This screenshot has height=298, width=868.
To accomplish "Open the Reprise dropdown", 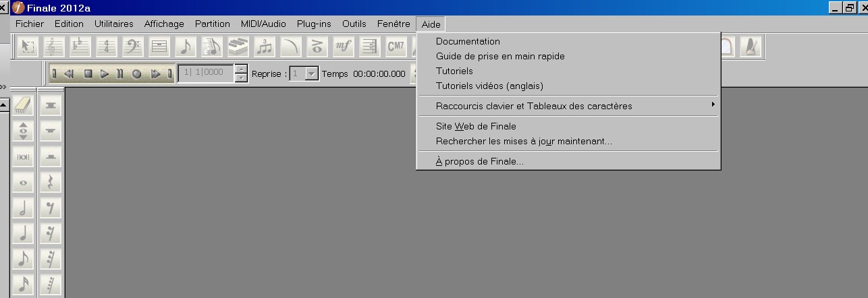I will (311, 74).
